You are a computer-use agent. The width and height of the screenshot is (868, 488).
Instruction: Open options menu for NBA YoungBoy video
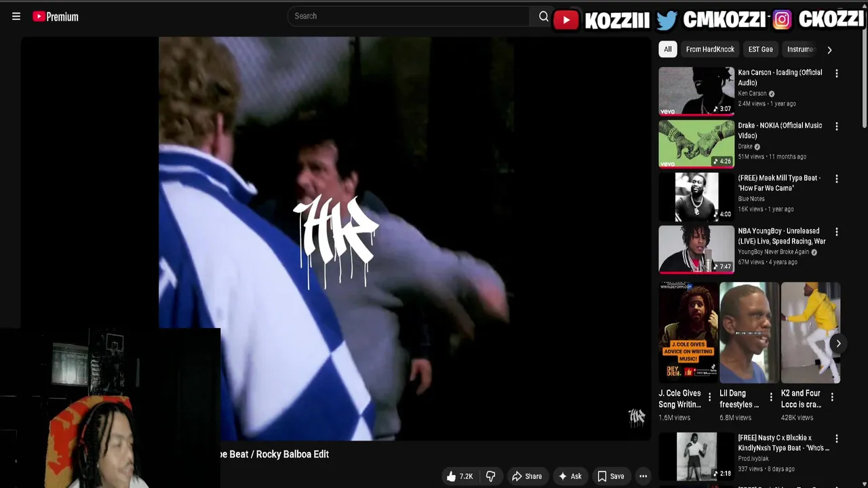click(x=836, y=232)
